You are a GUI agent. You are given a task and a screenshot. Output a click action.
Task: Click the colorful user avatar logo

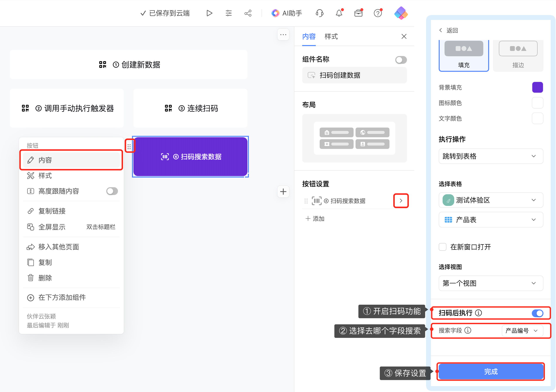tap(401, 13)
